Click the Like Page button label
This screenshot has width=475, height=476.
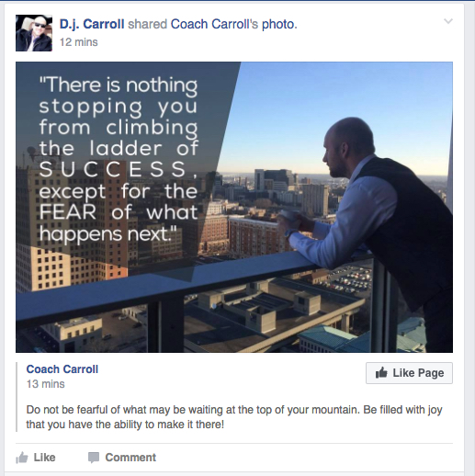point(418,373)
